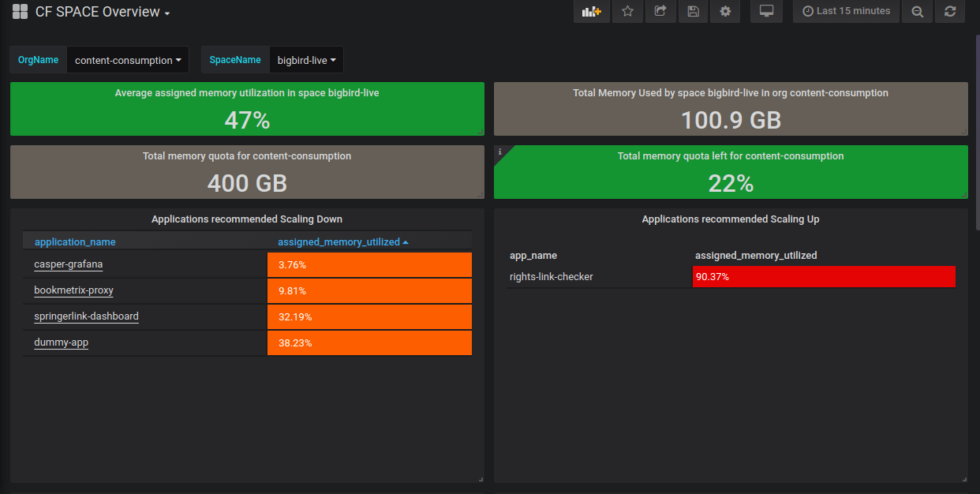Sort by application_name column header

(x=75, y=242)
